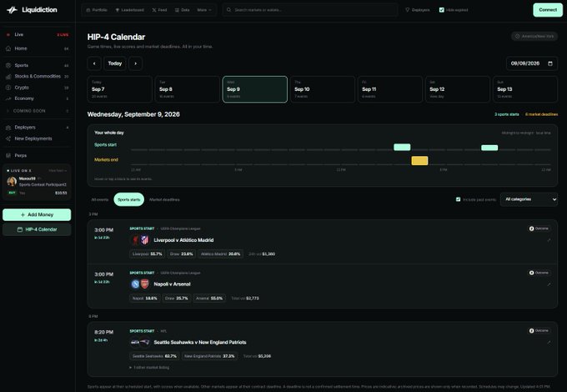
Task: Click the Connect button
Action: click(x=548, y=10)
